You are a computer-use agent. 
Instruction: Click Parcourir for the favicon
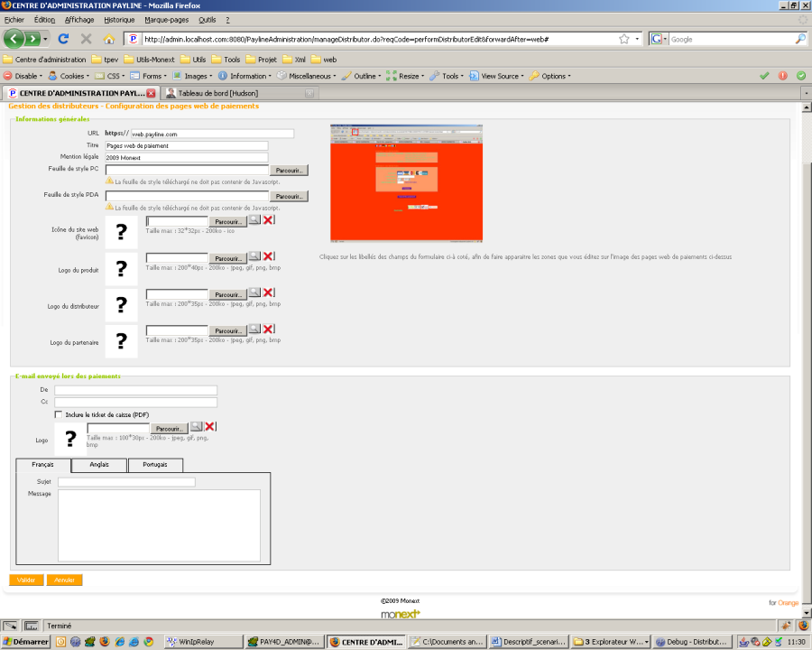[228, 222]
